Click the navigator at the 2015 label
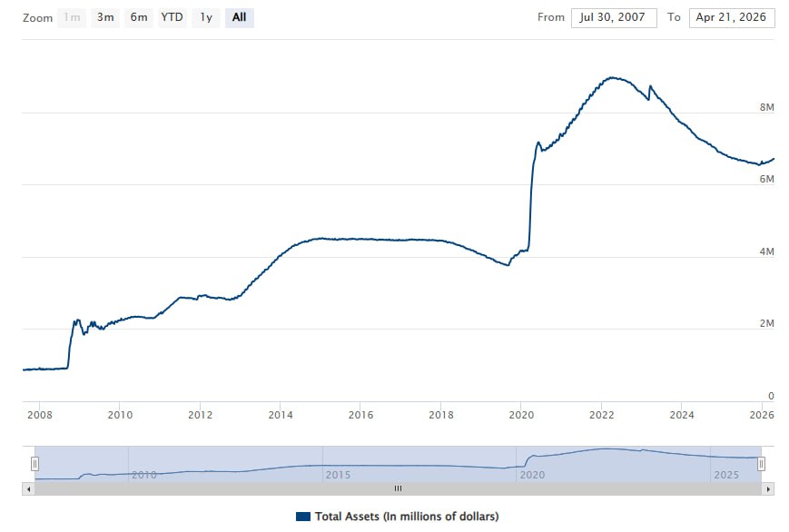This screenshot has height=532, width=789. [338, 474]
